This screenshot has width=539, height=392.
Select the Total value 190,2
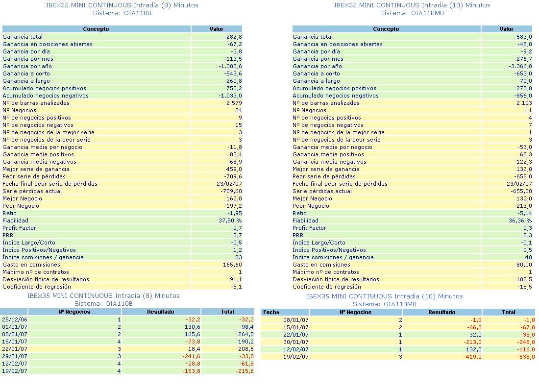[246, 342]
